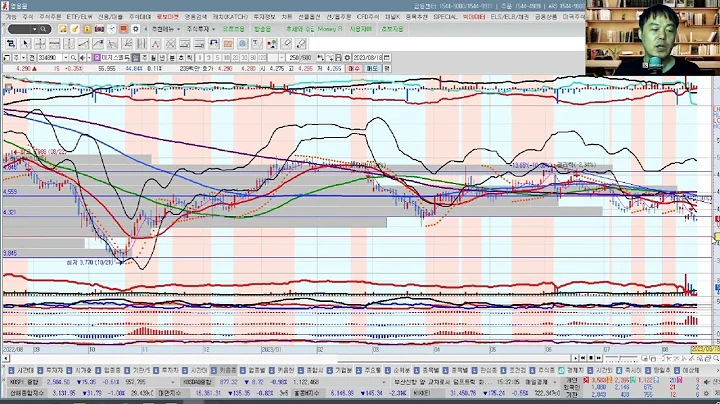Click the eraser icon at the end of the drawing toolbar
The image size is (720, 404).
click(301, 44)
